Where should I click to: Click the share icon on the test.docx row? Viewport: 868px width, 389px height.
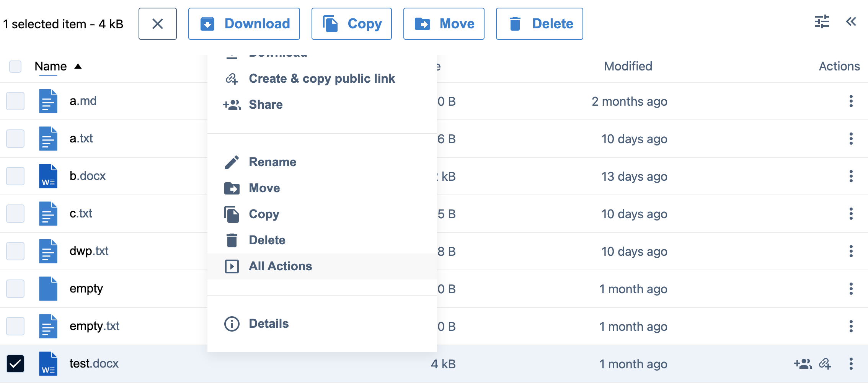pos(804,364)
